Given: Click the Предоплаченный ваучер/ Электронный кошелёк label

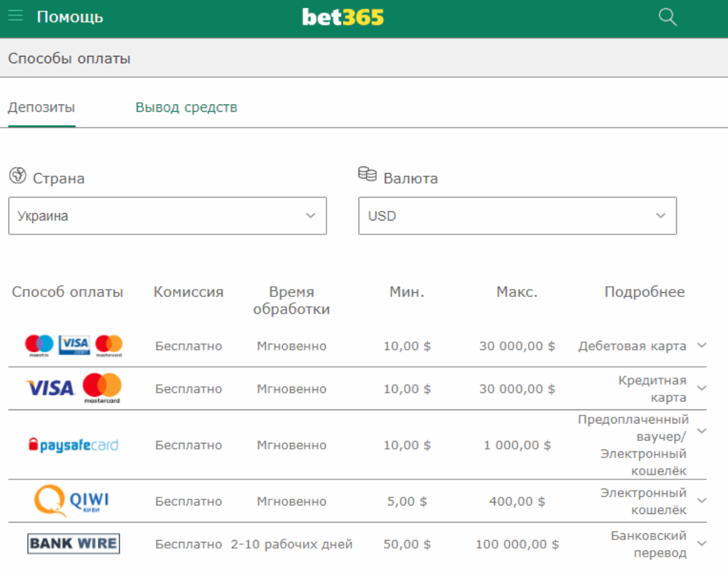Looking at the screenshot, I should [x=633, y=445].
